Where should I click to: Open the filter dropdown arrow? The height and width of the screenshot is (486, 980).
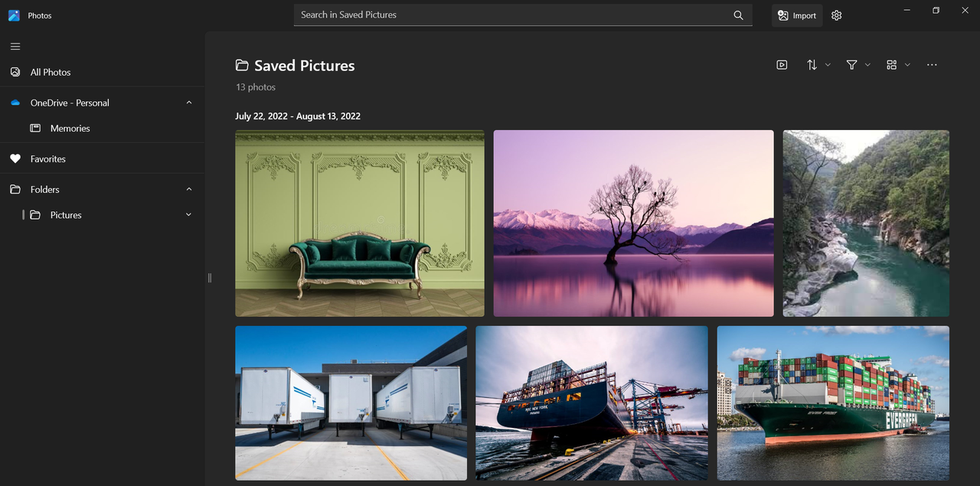point(867,65)
